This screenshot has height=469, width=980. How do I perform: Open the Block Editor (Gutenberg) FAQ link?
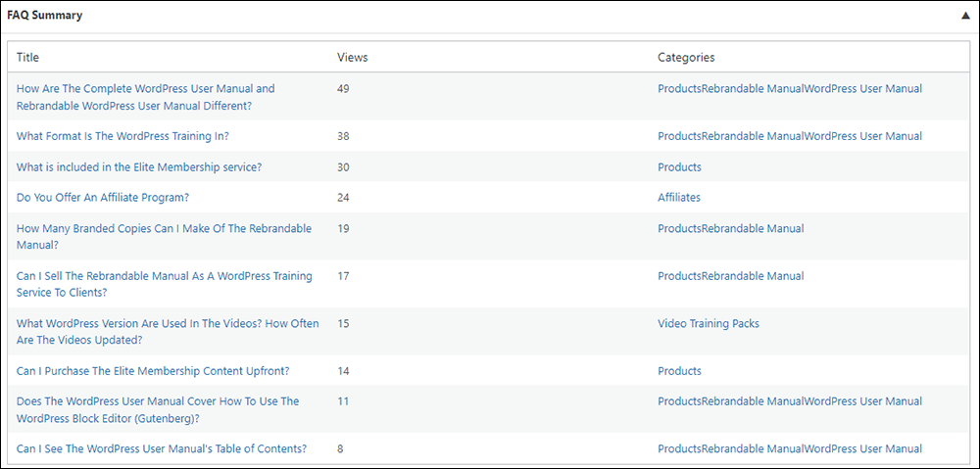[158, 409]
